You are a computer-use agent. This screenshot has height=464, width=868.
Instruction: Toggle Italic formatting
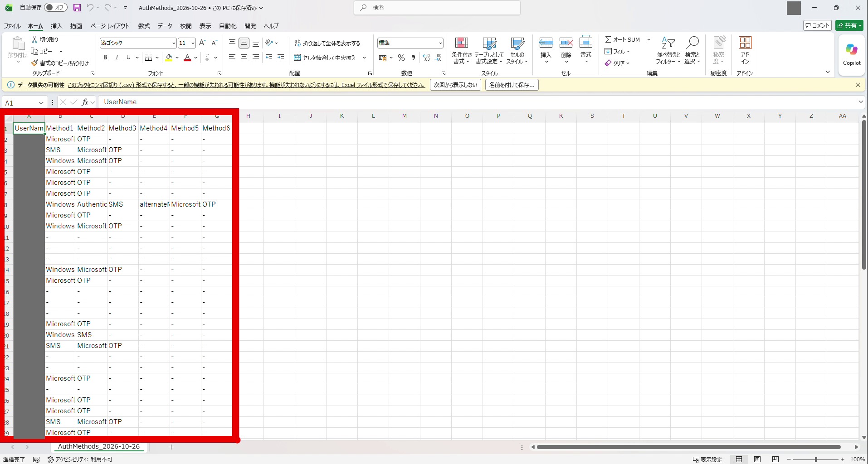(x=117, y=58)
